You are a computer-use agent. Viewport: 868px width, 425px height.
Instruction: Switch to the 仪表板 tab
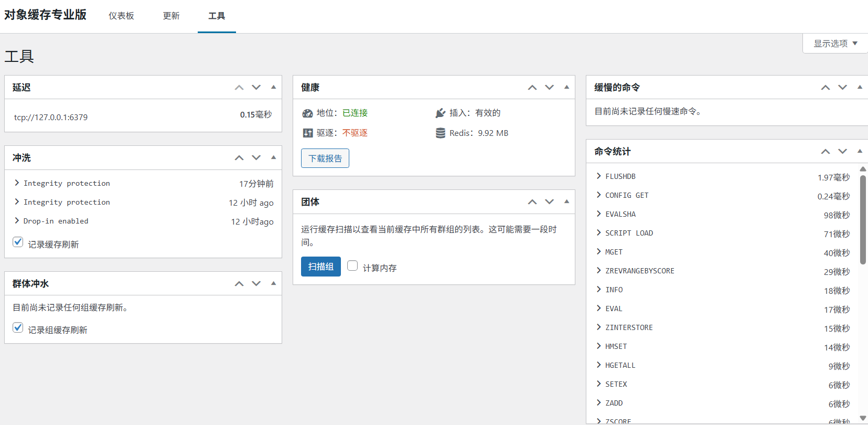click(121, 16)
